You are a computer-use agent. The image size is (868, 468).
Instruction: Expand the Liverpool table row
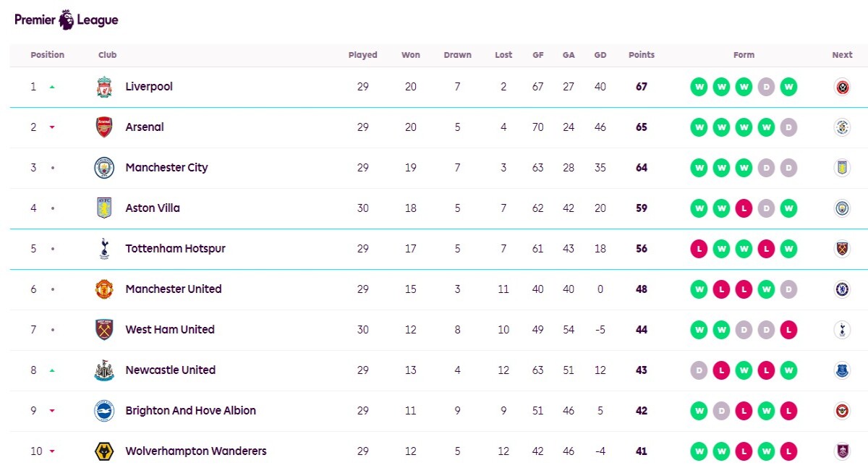(x=438, y=87)
